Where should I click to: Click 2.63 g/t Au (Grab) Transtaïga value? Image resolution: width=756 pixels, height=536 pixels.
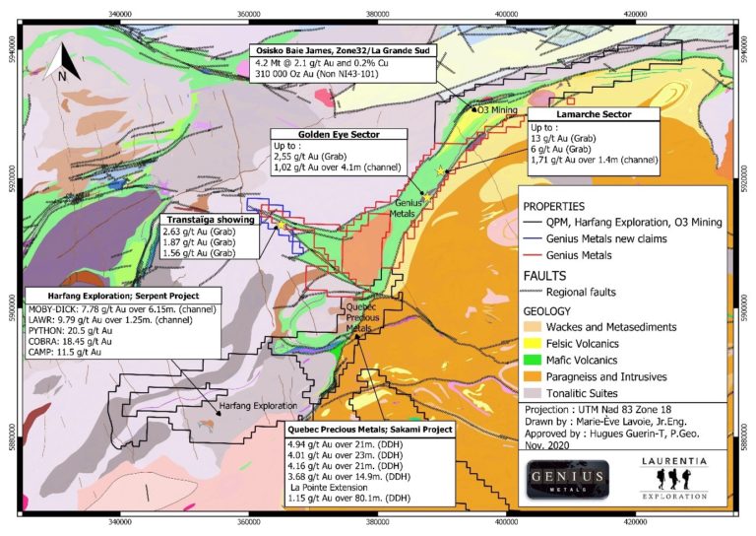(x=199, y=233)
